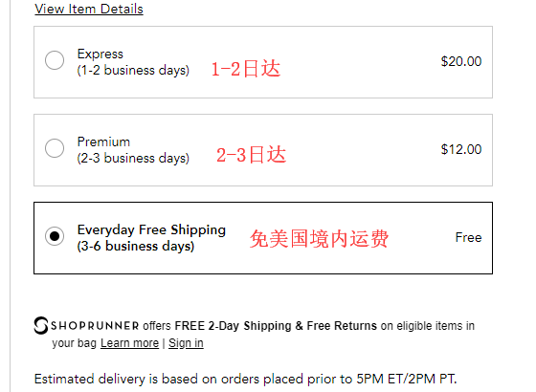This screenshot has width=536, height=392.
Task: Click the SHOPRUNNER brand text
Action: point(95,326)
